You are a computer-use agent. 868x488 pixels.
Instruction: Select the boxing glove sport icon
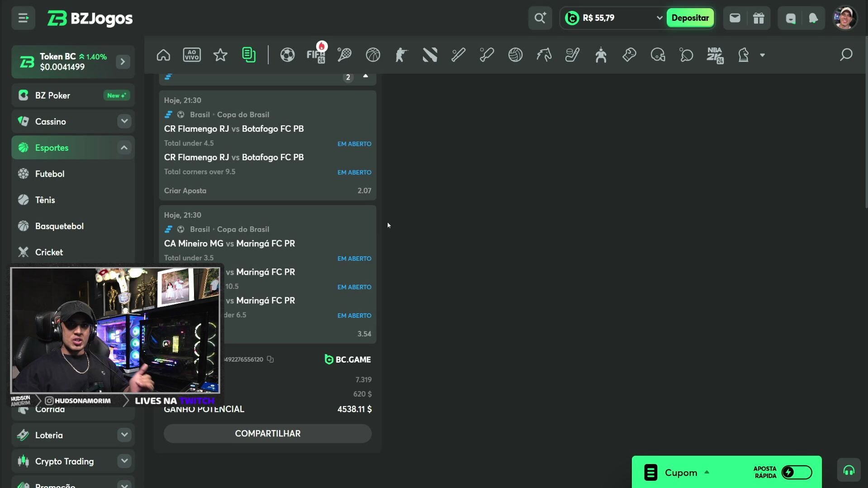(x=629, y=55)
